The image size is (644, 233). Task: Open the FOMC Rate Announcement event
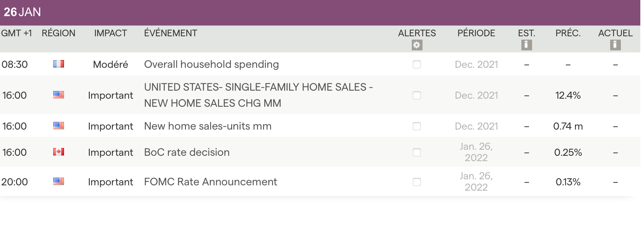[x=210, y=182]
